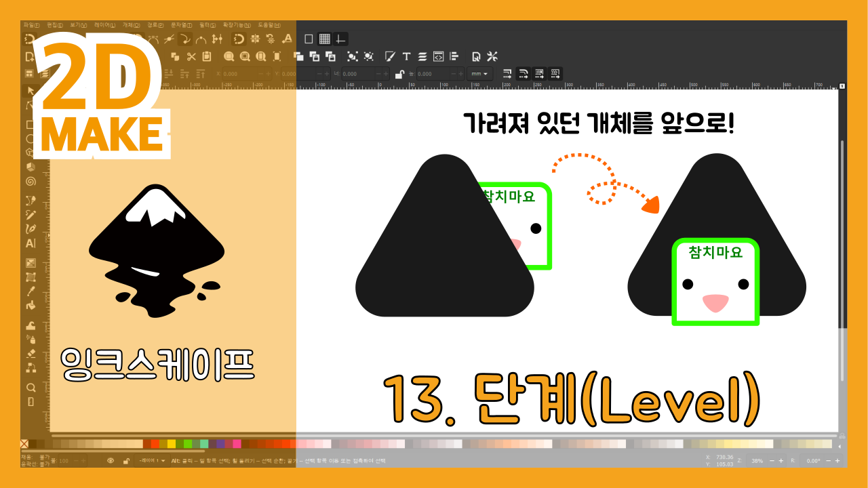Select the Pencil freehand tool
Image resolution: width=868 pixels, height=488 pixels.
click(31, 214)
